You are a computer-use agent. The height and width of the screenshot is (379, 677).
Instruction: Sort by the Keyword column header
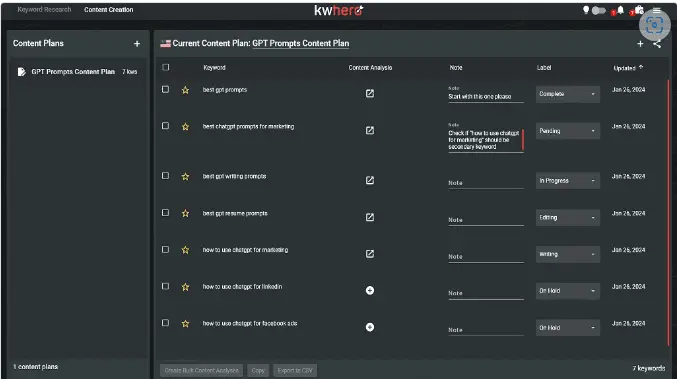214,68
